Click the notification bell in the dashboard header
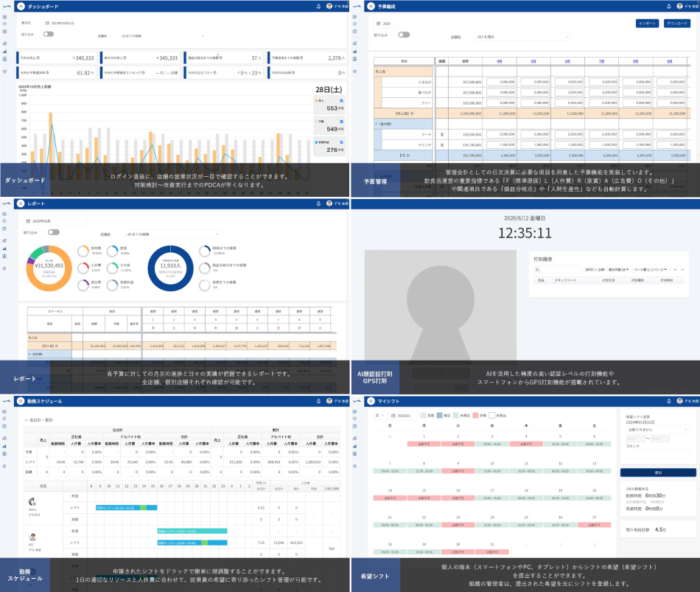700x592 pixels. (x=318, y=6)
